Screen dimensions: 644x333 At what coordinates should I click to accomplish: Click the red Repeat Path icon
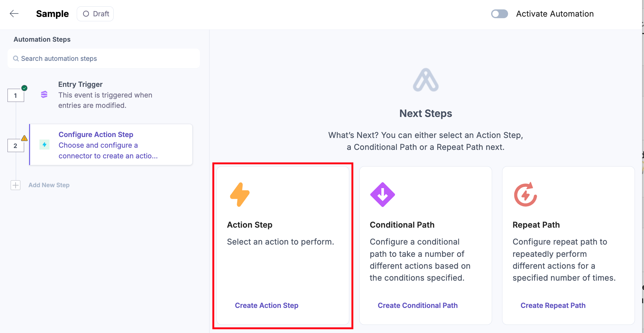[x=525, y=194]
